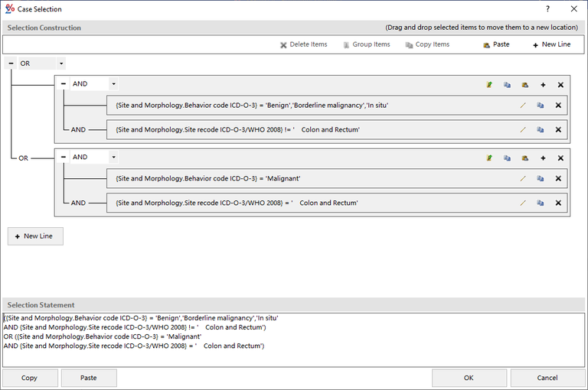Collapse the second AND group

point(64,157)
